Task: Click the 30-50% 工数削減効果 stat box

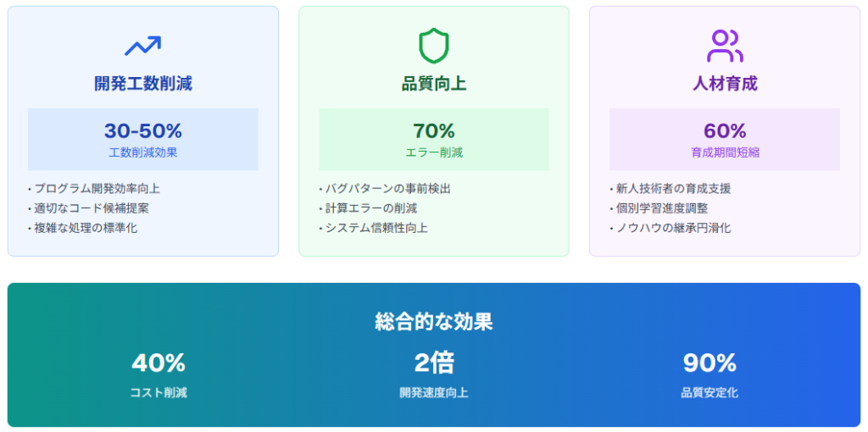Action: point(142,140)
